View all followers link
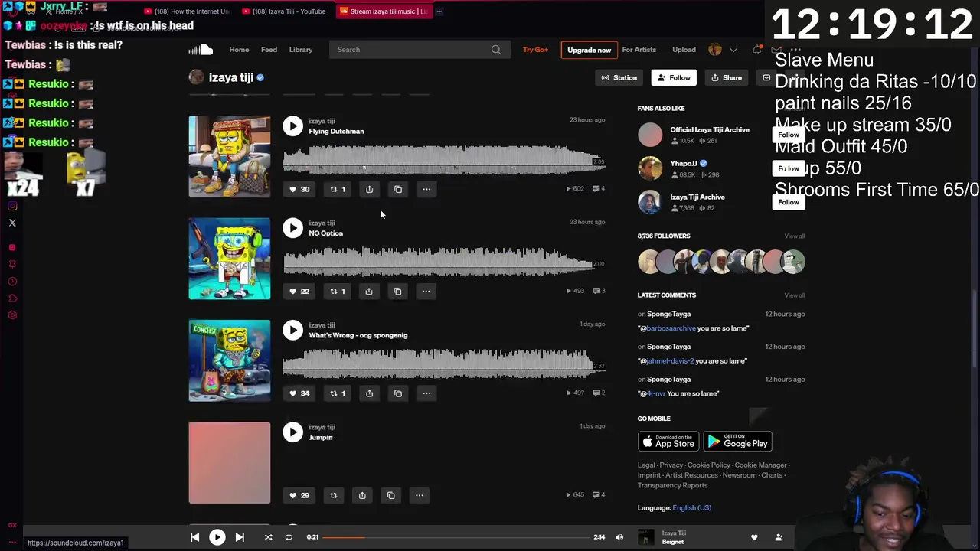The height and width of the screenshot is (551, 980). (x=794, y=236)
